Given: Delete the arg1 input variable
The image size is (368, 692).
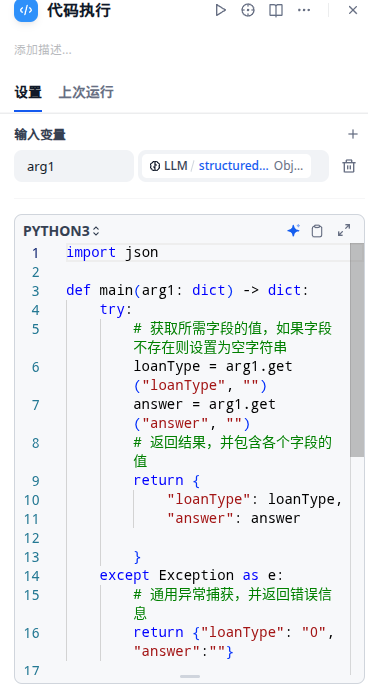Looking at the screenshot, I should point(349,166).
